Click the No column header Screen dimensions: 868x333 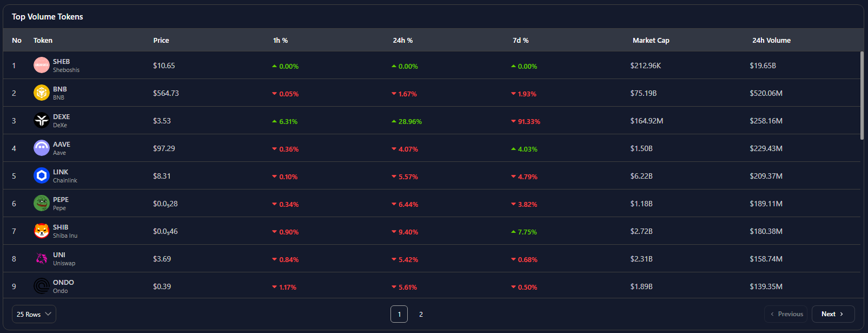(17, 41)
